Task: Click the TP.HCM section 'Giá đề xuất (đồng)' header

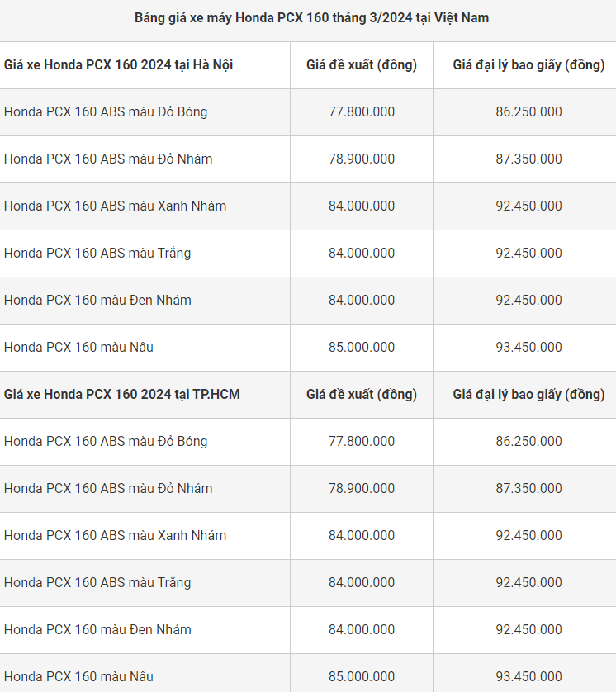Action: [x=362, y=394]
